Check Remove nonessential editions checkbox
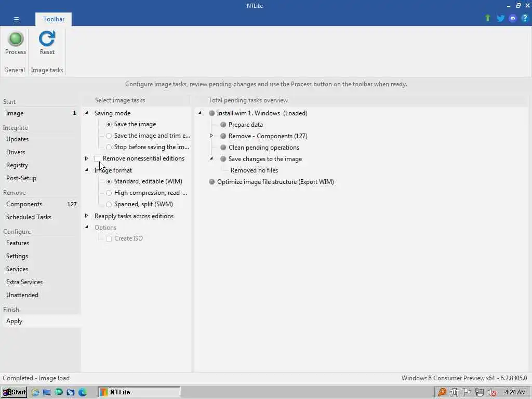This screenshot has height=399, width=532. [x=97, y=158]
